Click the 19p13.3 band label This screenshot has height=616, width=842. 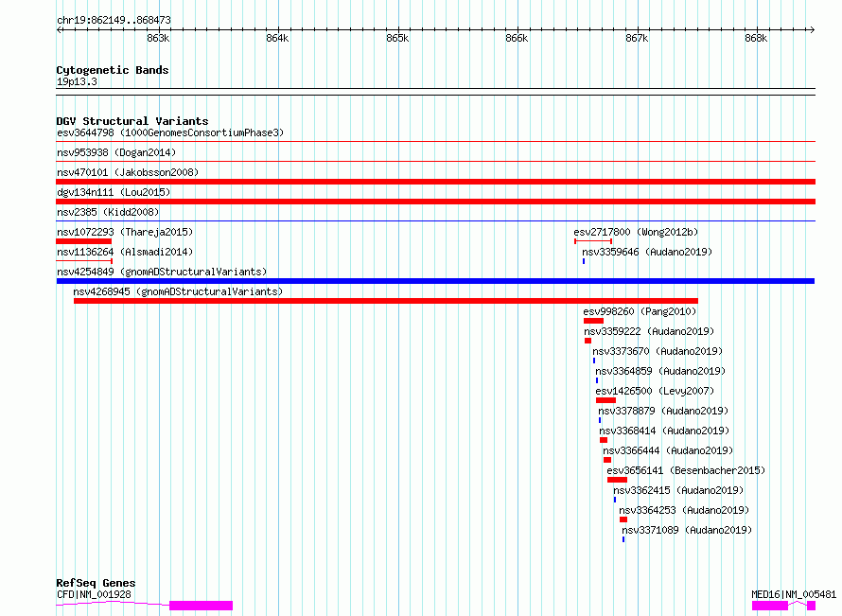click(x=77, y=81)
